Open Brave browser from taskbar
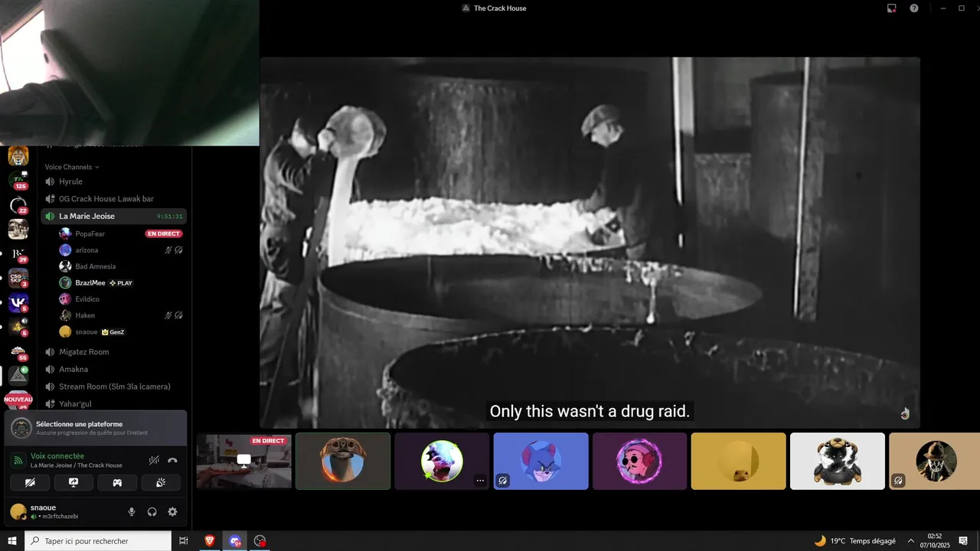 coord(210,540)
